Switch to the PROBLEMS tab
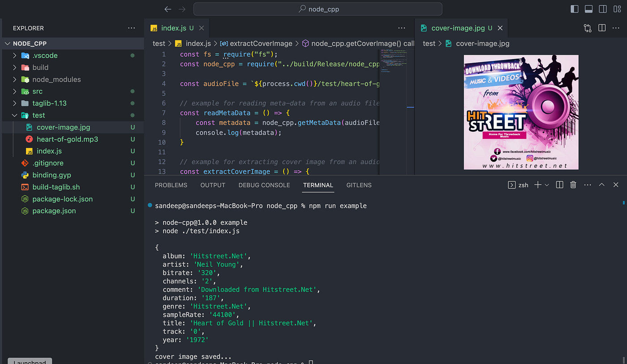 click(x=171, y=185)
